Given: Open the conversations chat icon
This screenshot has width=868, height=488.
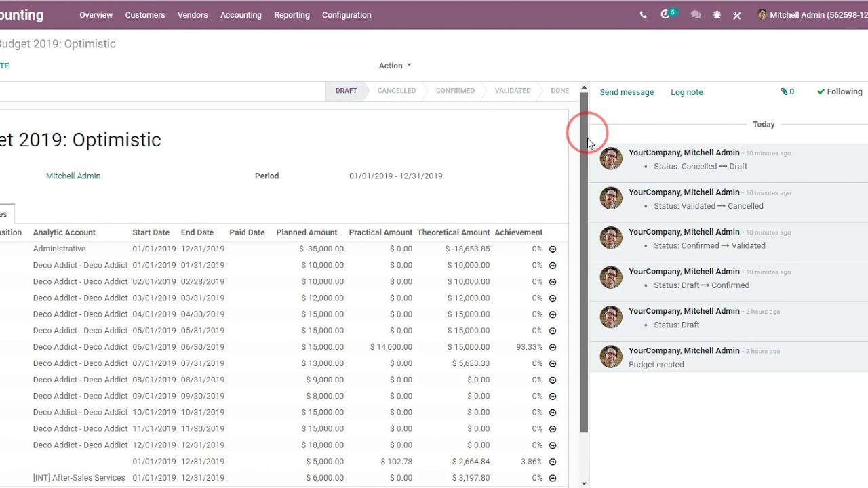Looking at the screenshot, I should (x=696, y=14).
